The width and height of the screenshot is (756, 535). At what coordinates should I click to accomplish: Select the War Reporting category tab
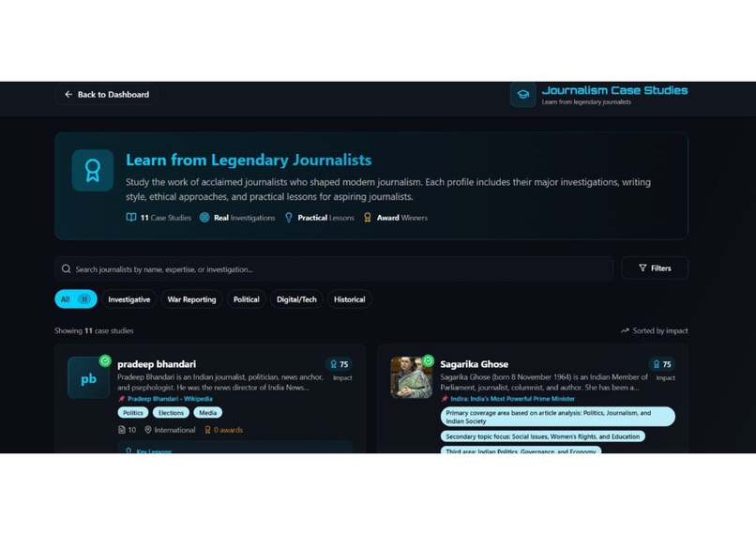pyautogui.click(x=191, y=299)
